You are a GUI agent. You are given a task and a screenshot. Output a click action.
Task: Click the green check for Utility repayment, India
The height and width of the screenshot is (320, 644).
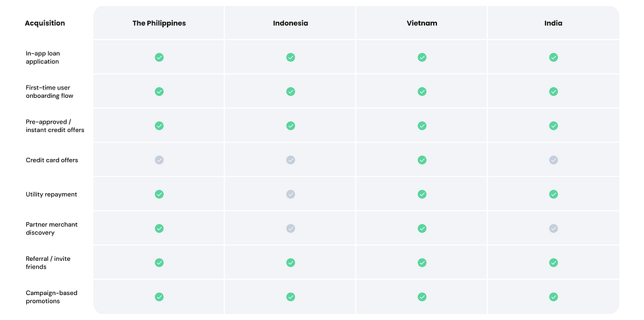pos(553,194)
